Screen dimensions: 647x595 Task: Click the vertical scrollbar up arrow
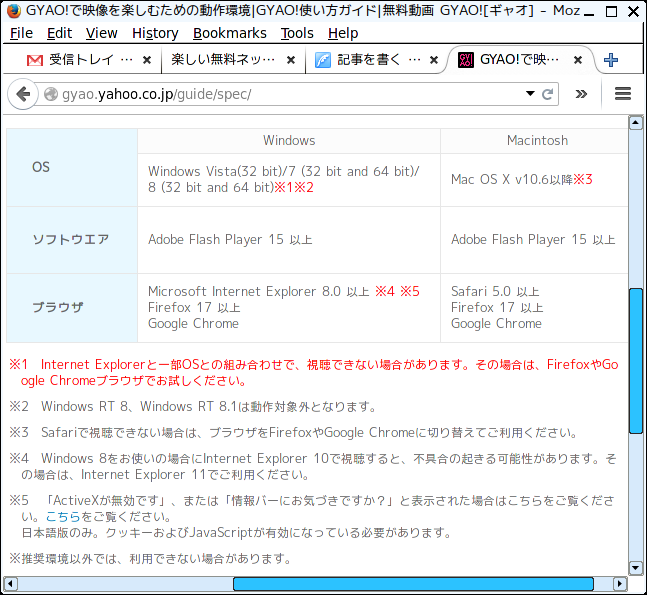coord(635,123)
